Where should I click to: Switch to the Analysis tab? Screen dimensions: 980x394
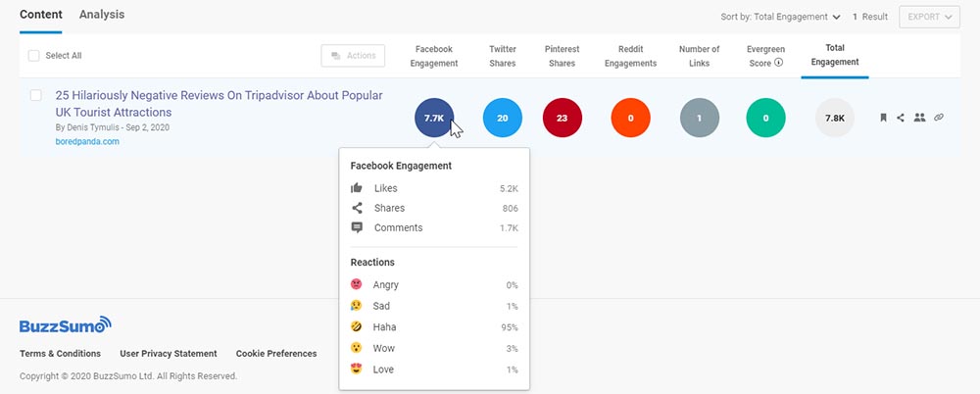pos(102,15)
